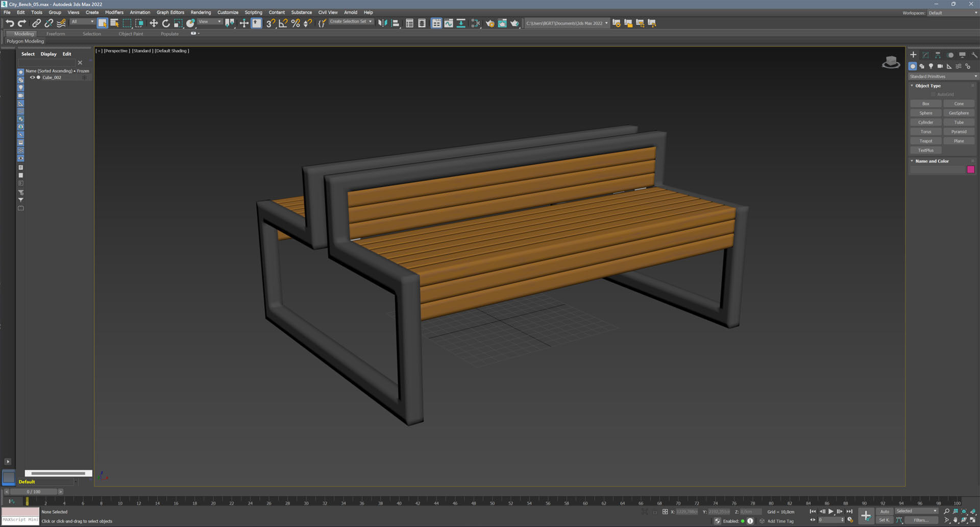Create a Box primitive
This screenshot has width=980, height=527.
point(925,104)
